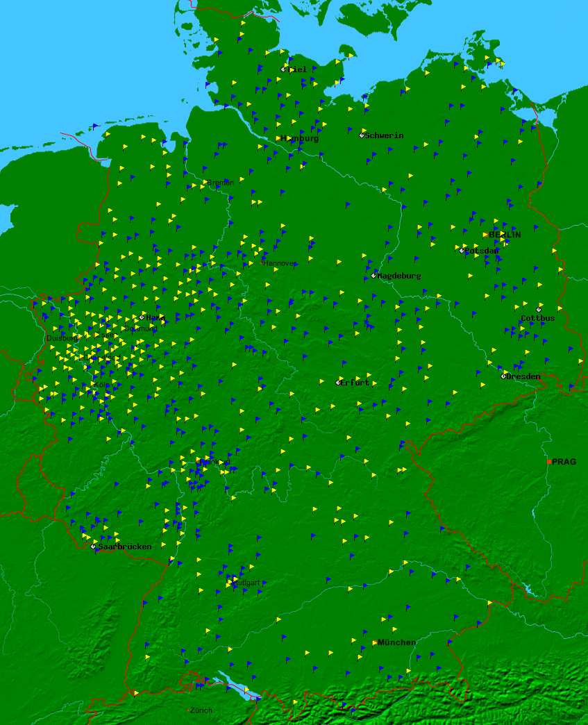Click the Hamburg city label

pos(300,139)
